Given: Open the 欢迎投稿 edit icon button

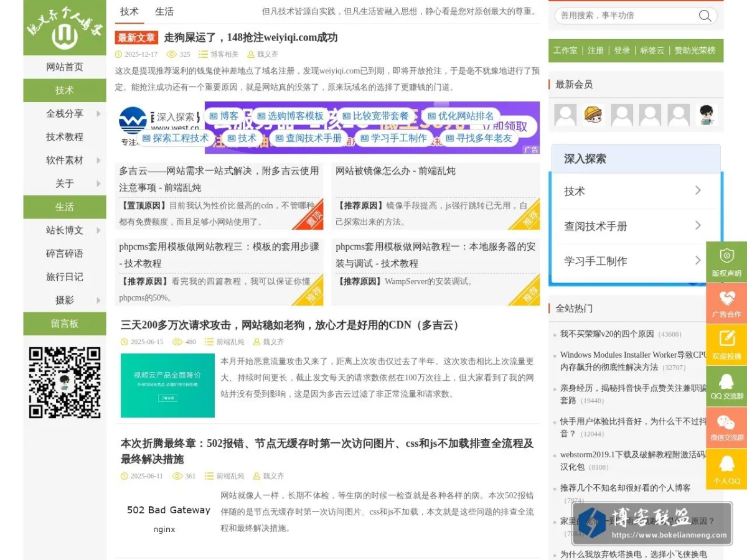Looking at the screenshot, I should pos(726,345).
